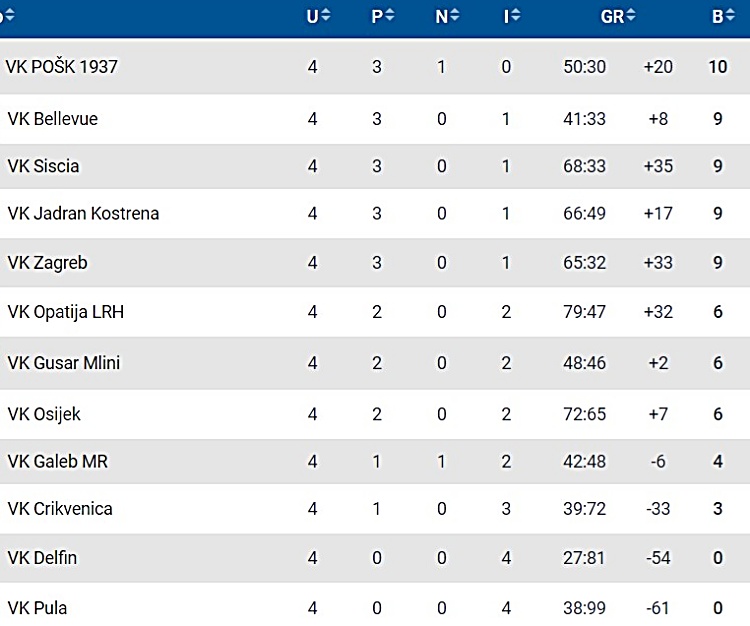Click sort arrows of the team name column
Viewport: 750px width, 626px height.
(x=9, y=15)
